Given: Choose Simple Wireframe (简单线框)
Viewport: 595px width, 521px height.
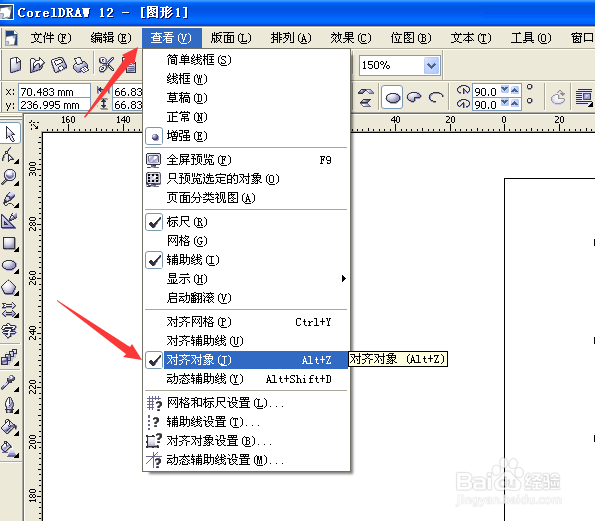Looking at the screenshot, I should click(x=246, y=60).
